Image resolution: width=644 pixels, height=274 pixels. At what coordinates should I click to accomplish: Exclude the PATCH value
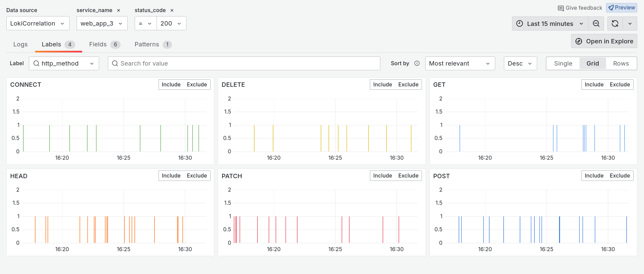point(409,175)
